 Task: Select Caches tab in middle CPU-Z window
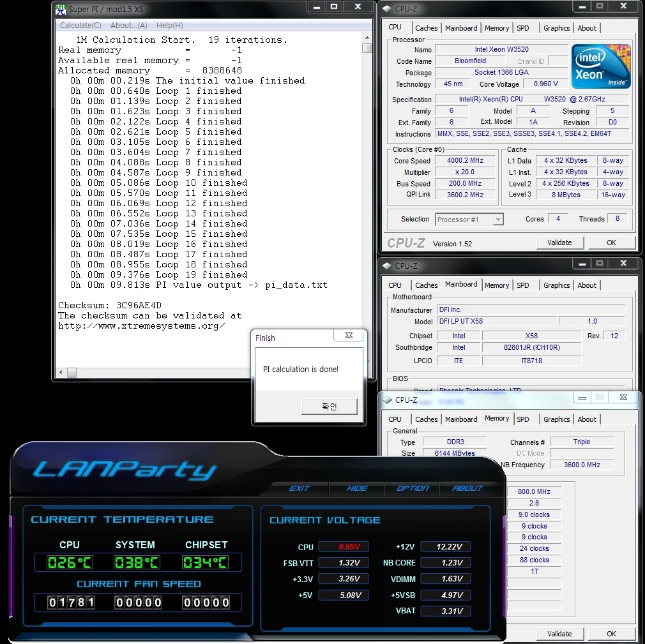coord(426,285)
